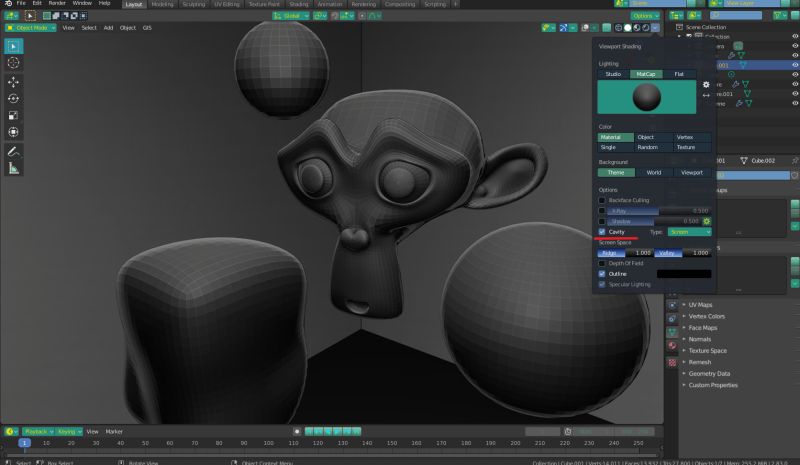Flip the MatCap with the arrows icon

tap(706, 95)
